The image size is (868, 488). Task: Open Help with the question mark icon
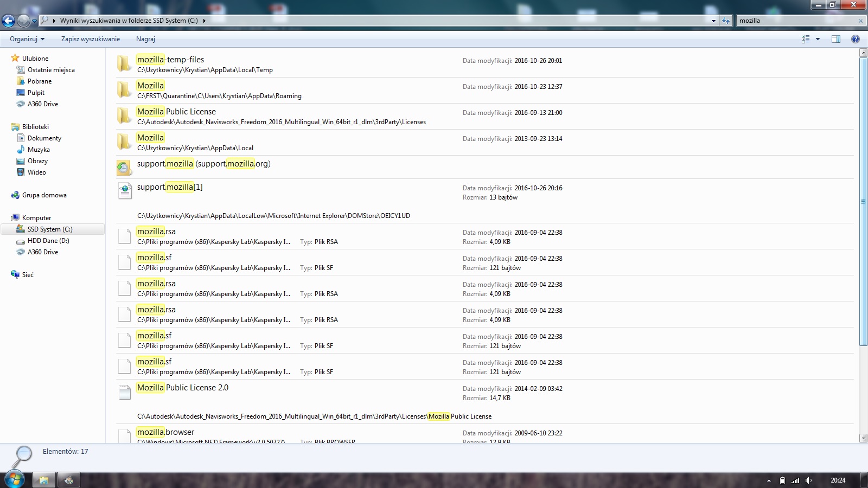pos(856,39)
